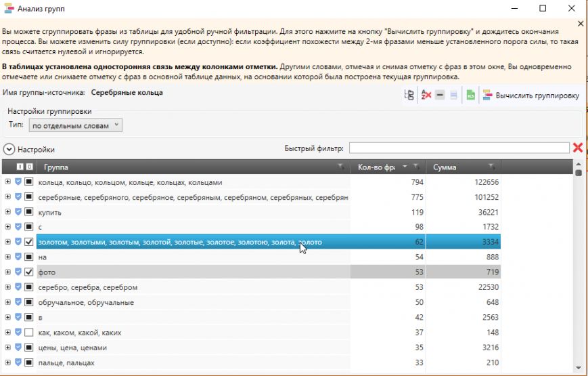
Task: Expand the серебро, серебра group row
Action: click(7, 287)
